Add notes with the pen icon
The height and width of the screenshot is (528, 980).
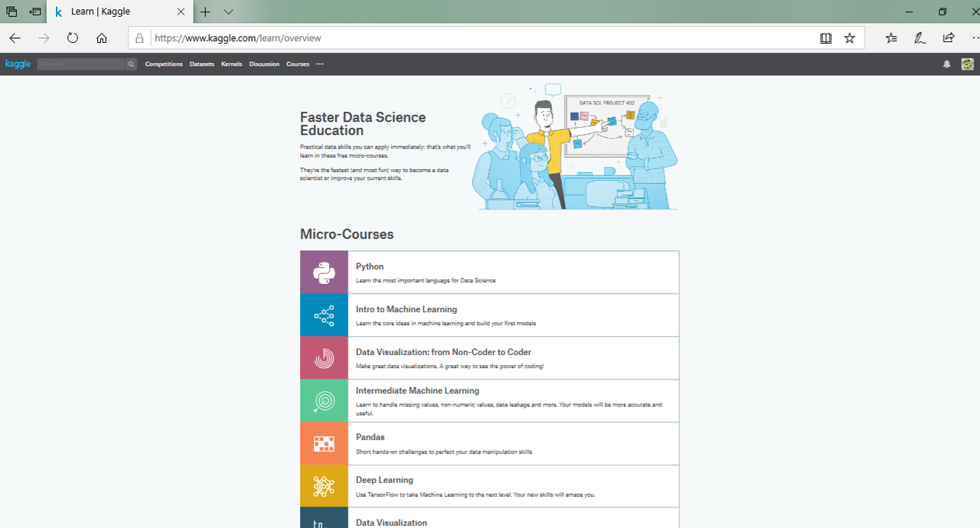[920, 38]
